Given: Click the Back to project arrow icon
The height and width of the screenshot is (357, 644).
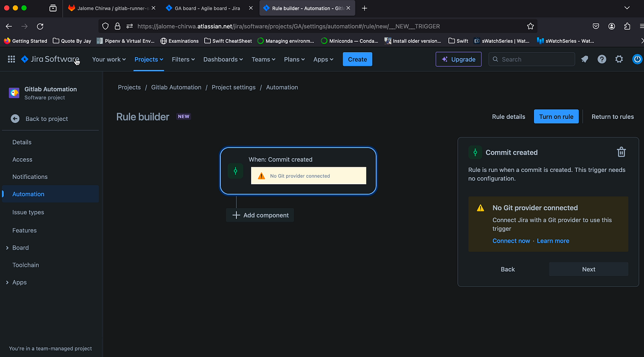Looking at the screenshot, I should 15,119.
